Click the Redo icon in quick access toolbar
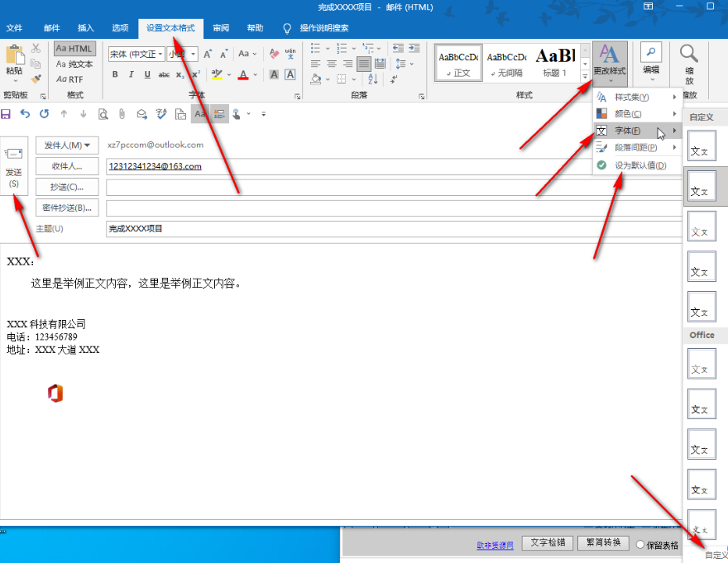Image resolution: width=728 pixels, height=563 pixels. 44,114
